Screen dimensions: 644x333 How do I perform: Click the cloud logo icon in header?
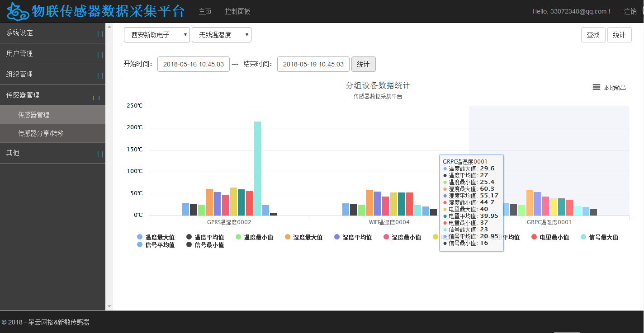tap(18, 11)
